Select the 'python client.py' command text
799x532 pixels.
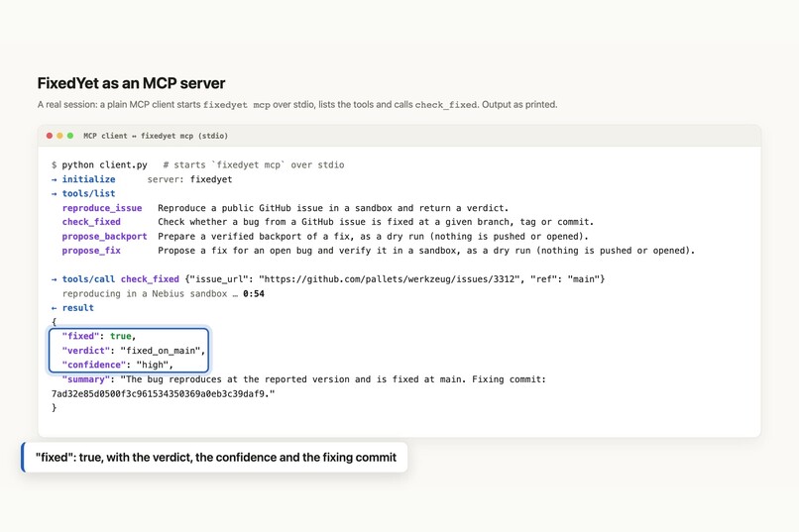[x=104, y=164]
